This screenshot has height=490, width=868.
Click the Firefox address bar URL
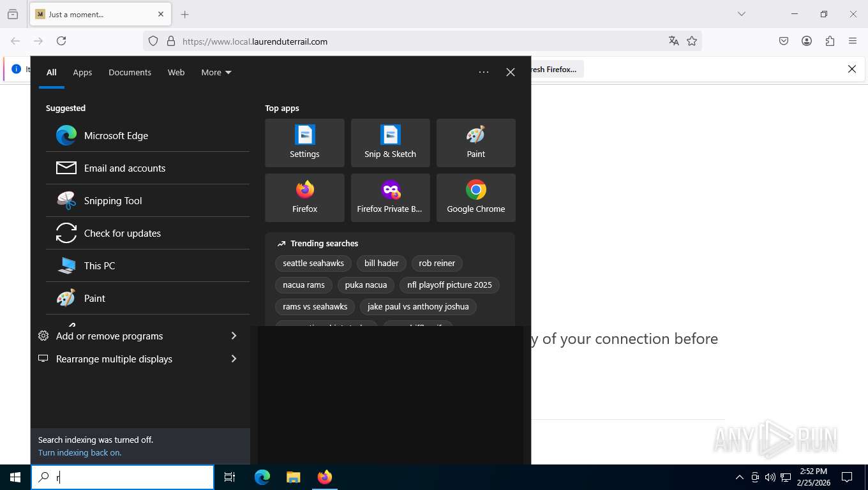[255, 41]
